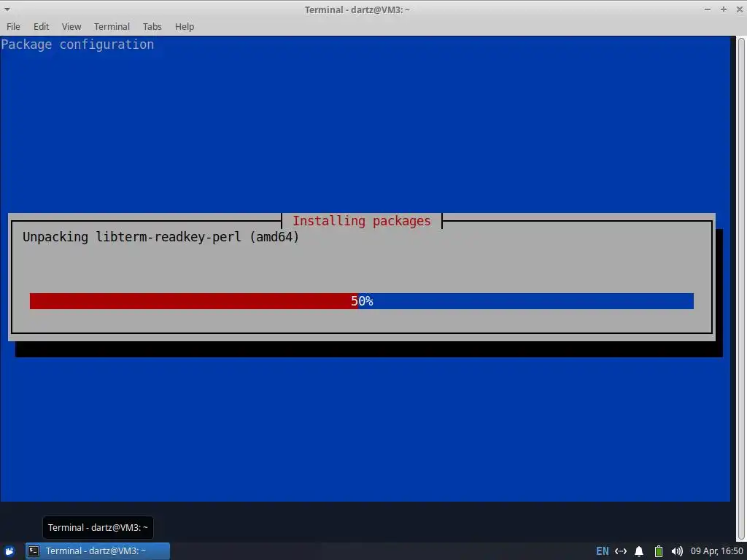This screenshot has height=560, width=747.
Task: Open the notifications bell icon
Action: click(639, 551)
